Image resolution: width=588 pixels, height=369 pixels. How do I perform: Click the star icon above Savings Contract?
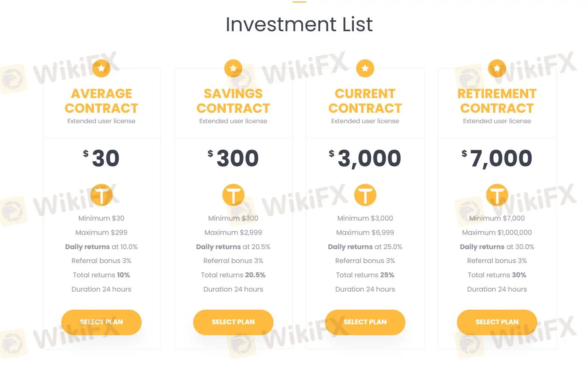pyautogui.click(x=233, y=68)
